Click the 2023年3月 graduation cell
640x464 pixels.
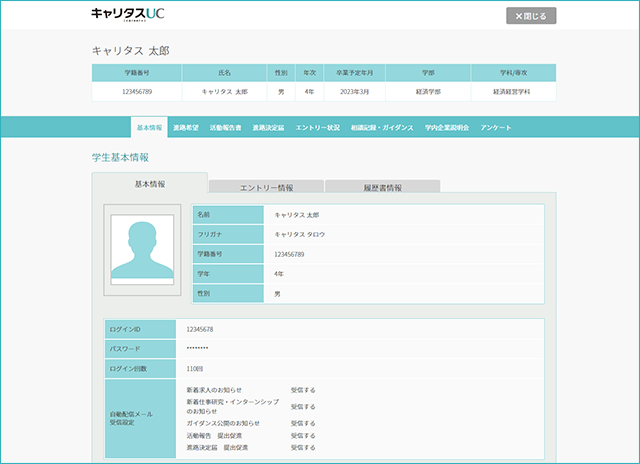point(354,92)
